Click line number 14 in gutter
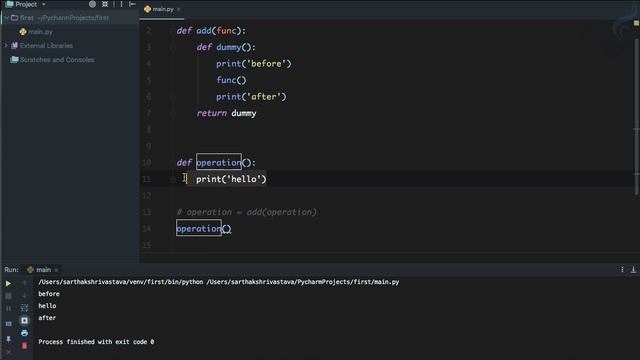640x360 pixels. [147, 229]
